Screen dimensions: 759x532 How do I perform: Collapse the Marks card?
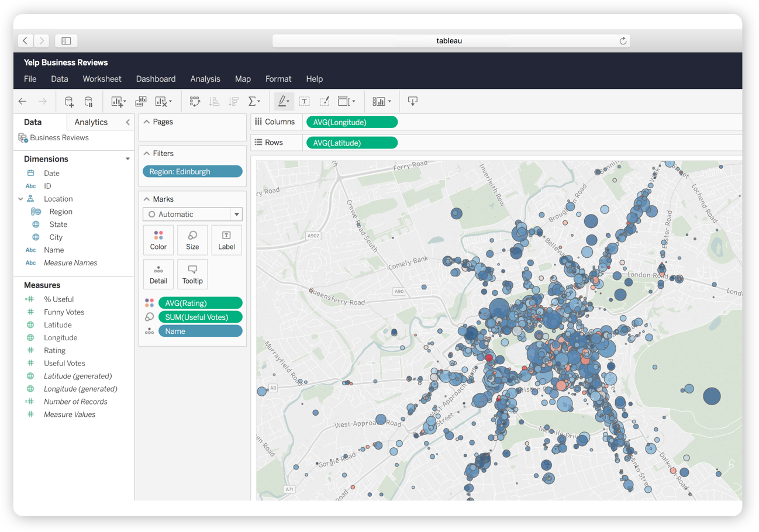[x=147, y=199]
